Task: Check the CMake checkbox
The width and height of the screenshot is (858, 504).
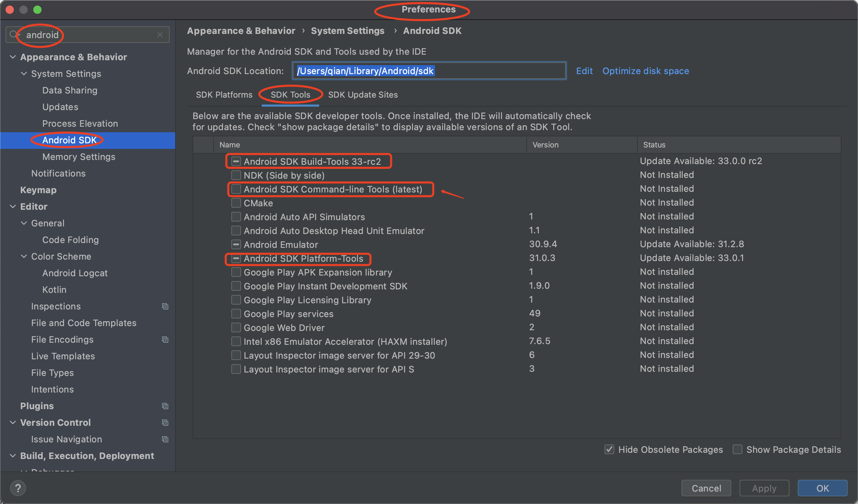Action: point(236,203)
